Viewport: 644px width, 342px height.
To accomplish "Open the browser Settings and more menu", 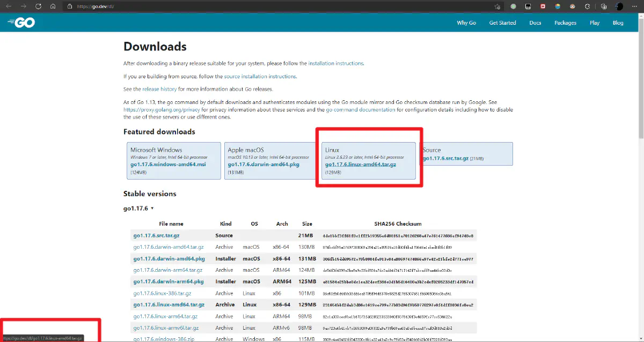I will pos(635,6).
